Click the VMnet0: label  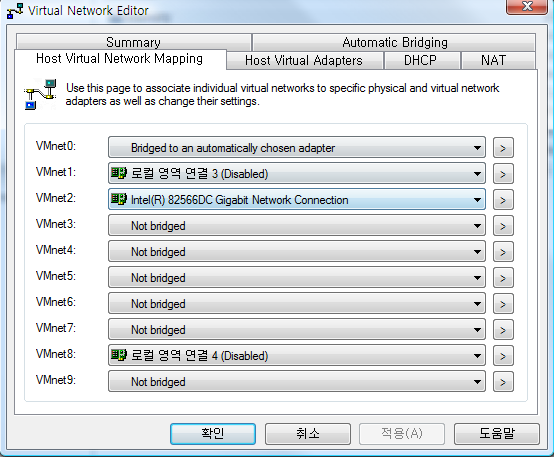tap(56, 146)
